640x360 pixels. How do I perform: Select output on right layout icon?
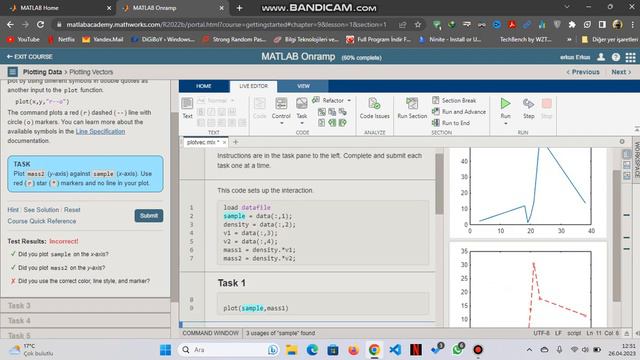click(x=627, y=154)
